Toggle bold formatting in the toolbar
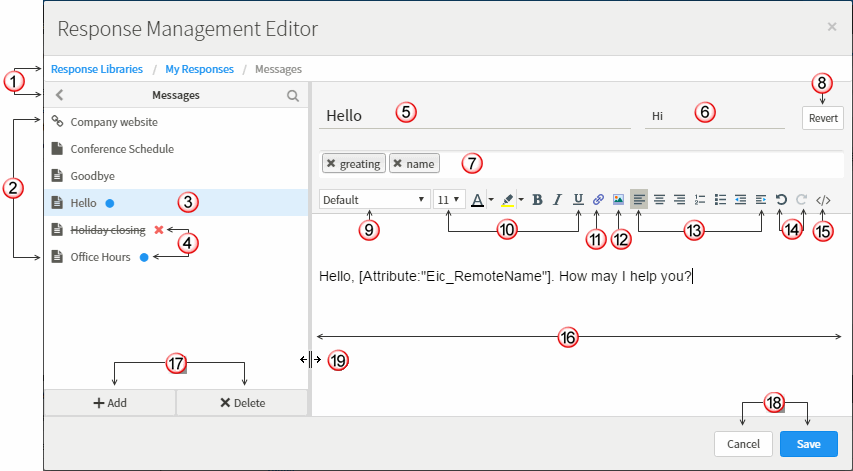853x471 pixels. (537, 199)
